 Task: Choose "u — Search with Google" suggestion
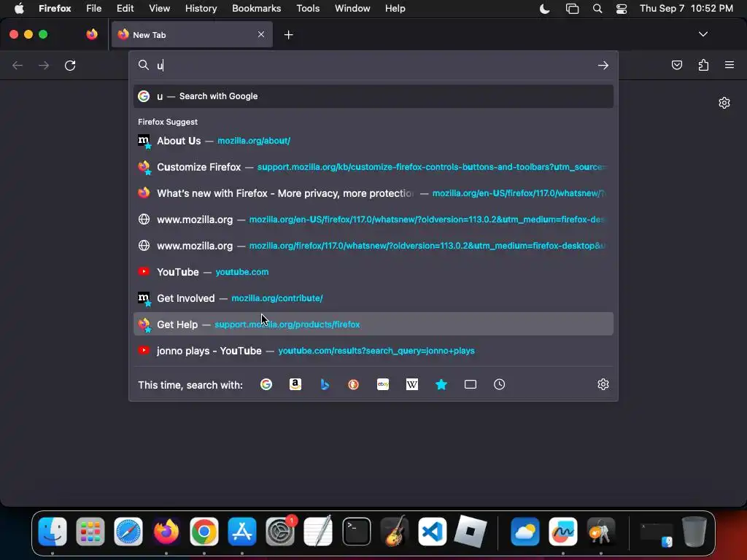coord(373,96)
